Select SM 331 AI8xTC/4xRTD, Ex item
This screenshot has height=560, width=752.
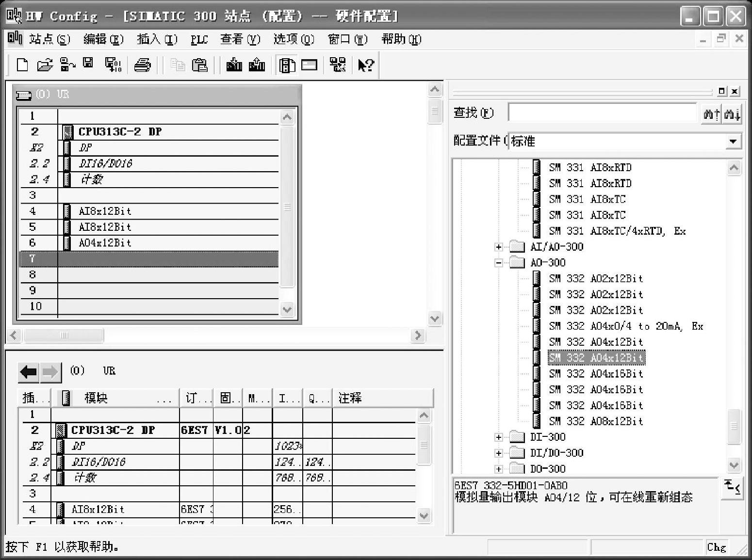[617, 231]
